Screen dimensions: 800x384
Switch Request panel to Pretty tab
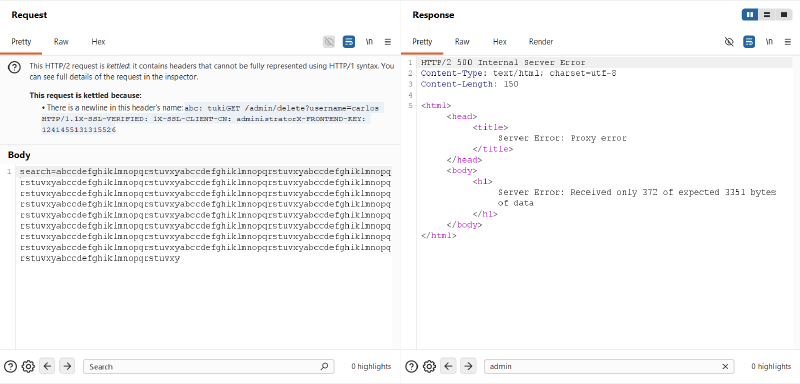tap(21, 42)
